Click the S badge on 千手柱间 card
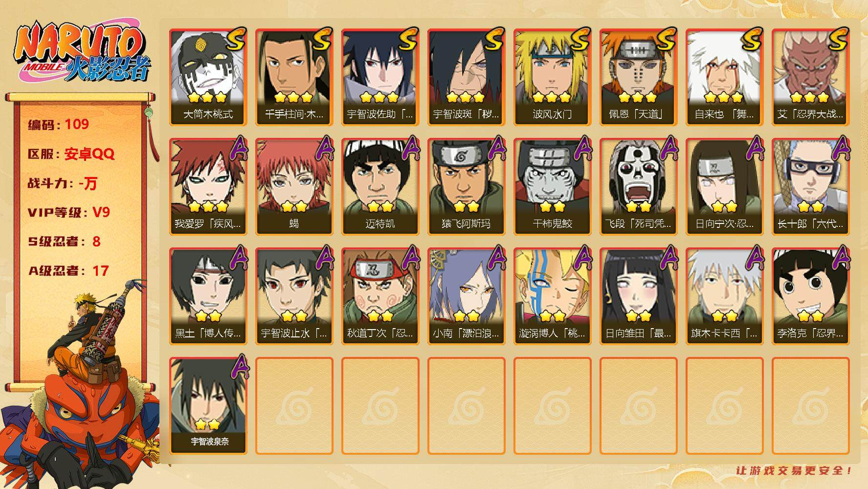 pos(322,39)
